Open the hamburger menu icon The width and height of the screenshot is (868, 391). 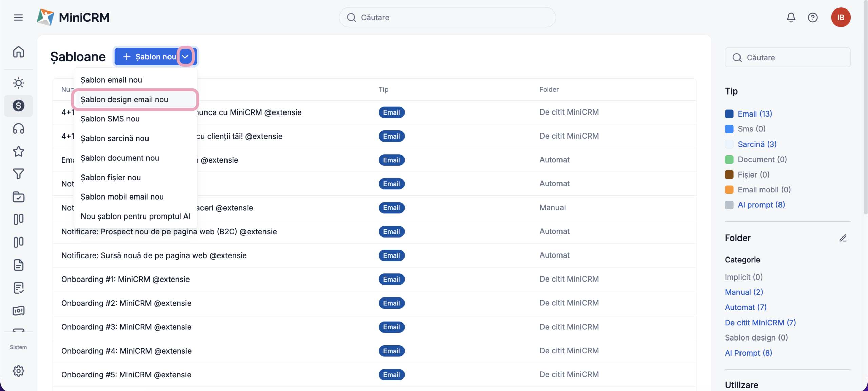18,17
